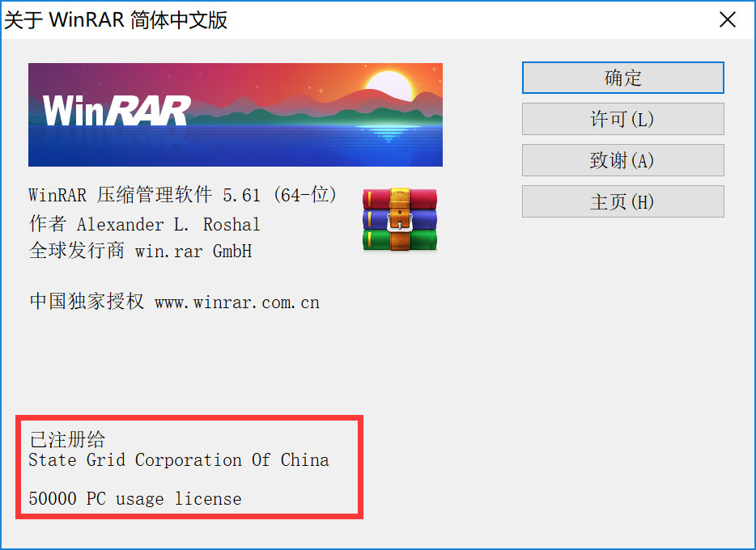
Task: Click the www.winrar.com.cn website text
Action: point(236,302)
